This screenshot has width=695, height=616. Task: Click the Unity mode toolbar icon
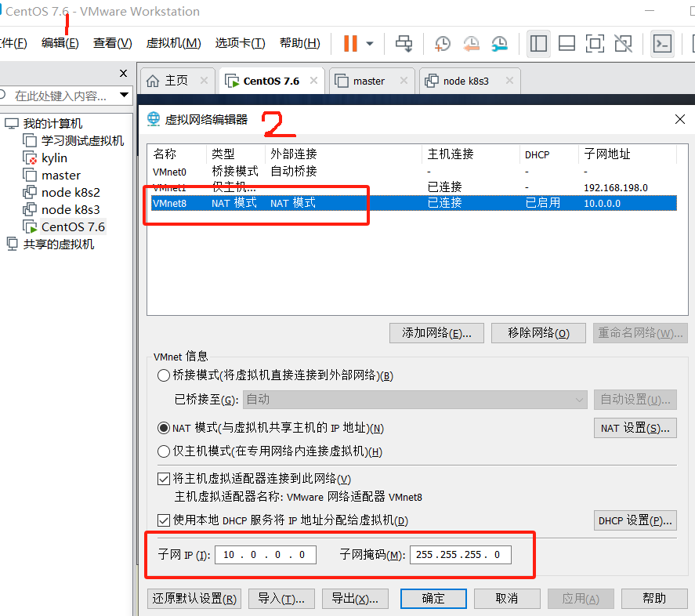623,43
